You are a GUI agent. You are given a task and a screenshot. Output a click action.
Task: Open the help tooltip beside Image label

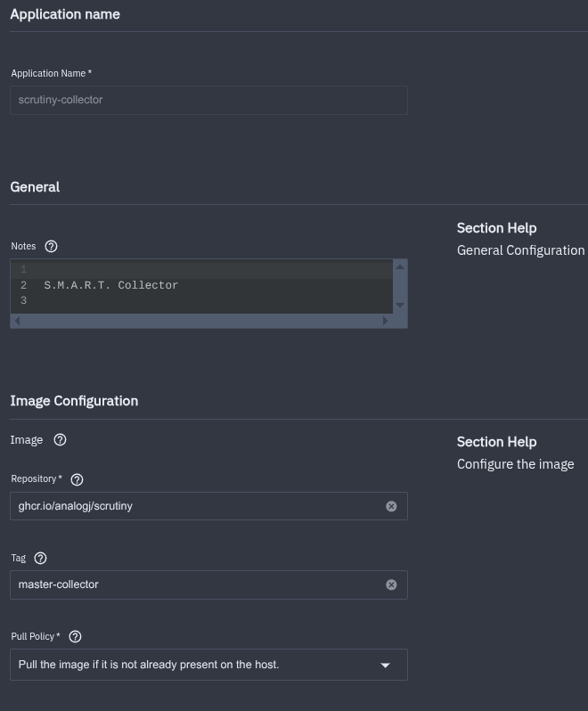click(x=60, y=439)
